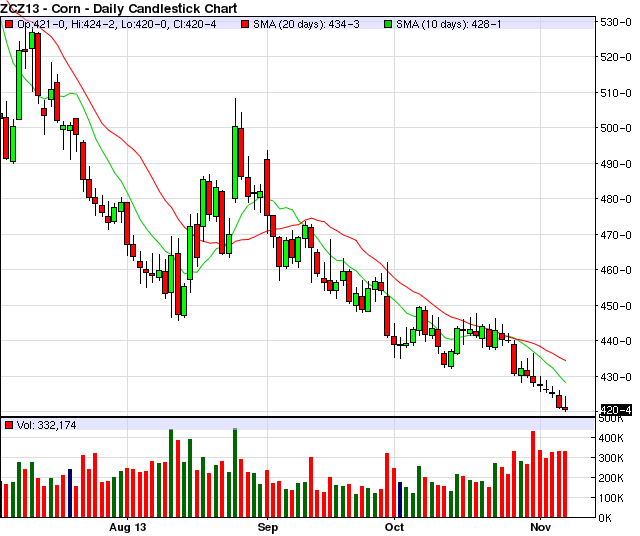The width and height of the screenshot is (640, 536).
Task: Click the 200K volume axis label
Action: click(611, 478)
